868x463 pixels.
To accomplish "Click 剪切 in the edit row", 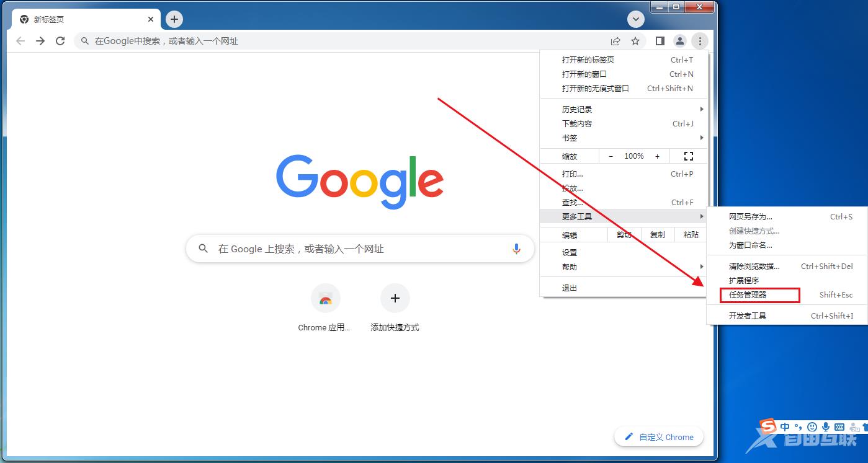I will 624,235.
